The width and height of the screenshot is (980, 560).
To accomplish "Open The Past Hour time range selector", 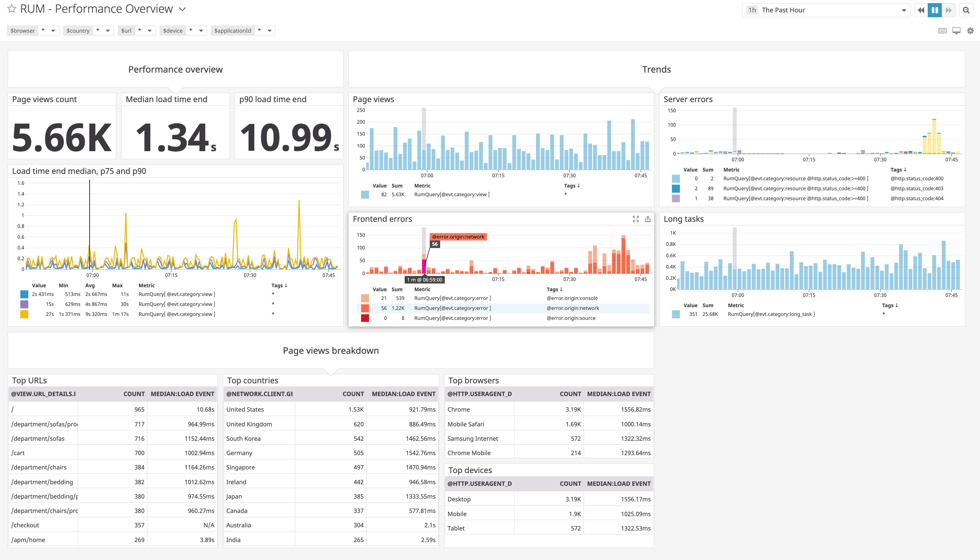I will pos(826,10).
